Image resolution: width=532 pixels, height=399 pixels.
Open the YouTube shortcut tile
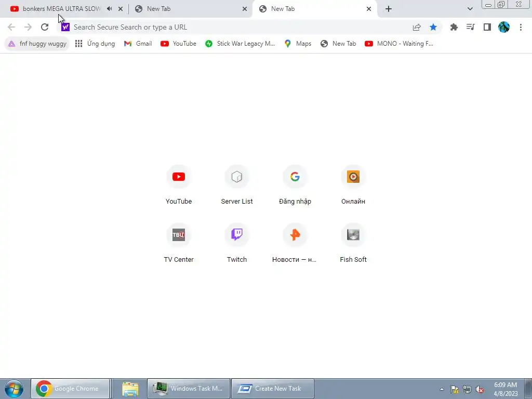tap(179, 185)
